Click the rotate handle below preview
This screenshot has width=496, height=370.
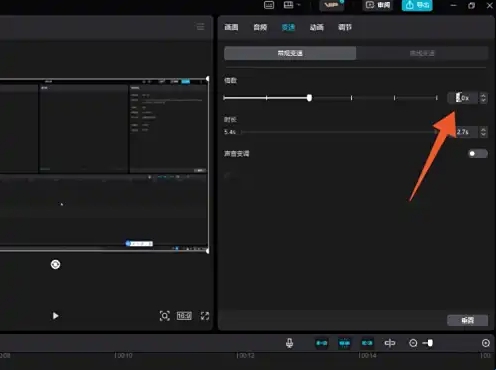(x=55, y=264)
